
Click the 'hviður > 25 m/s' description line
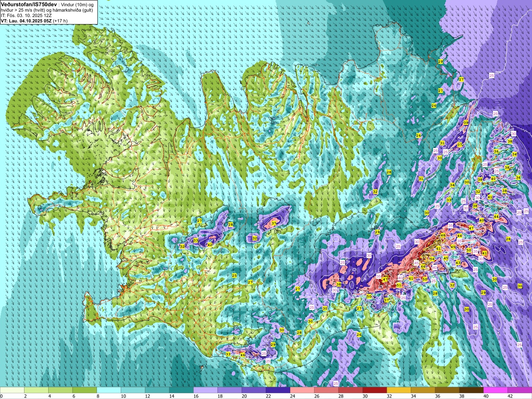point(47,10)
